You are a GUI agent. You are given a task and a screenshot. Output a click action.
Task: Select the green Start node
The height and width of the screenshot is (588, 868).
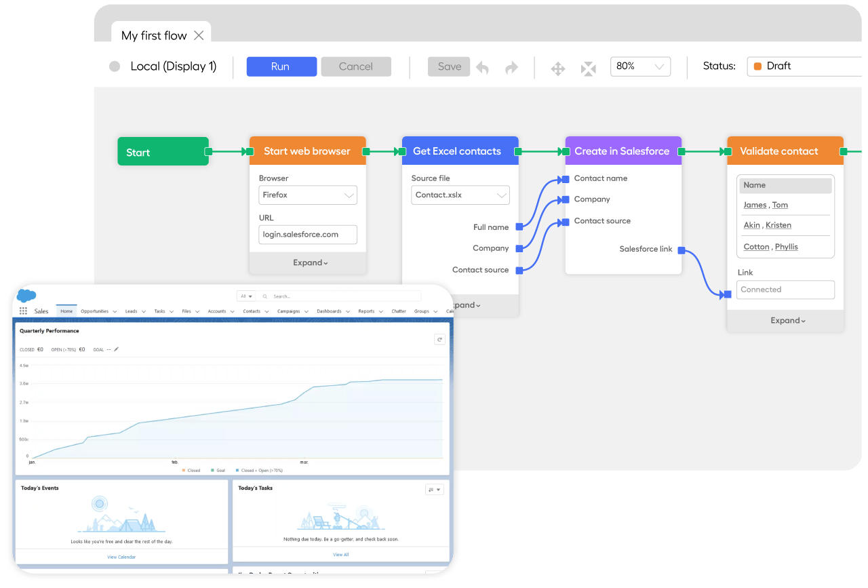pyautogui.click(x=163, y=152)
